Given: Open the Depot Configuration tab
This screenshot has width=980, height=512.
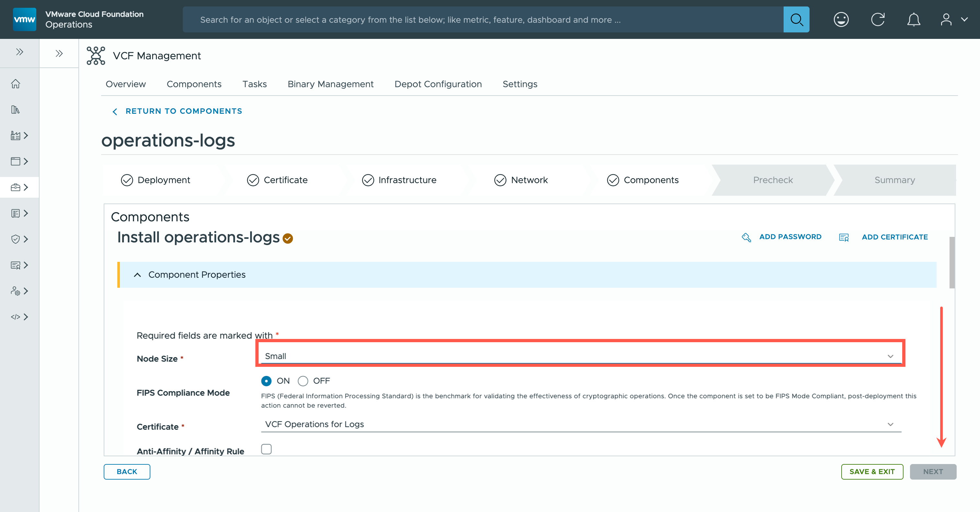Looking at the screenshot, I should pos(438,84).
